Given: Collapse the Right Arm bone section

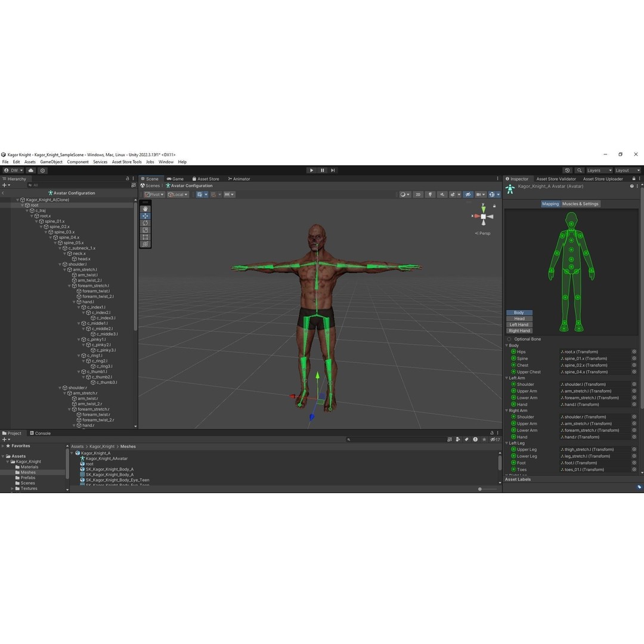Looking at the screenshot, I should tap(507, 411).
